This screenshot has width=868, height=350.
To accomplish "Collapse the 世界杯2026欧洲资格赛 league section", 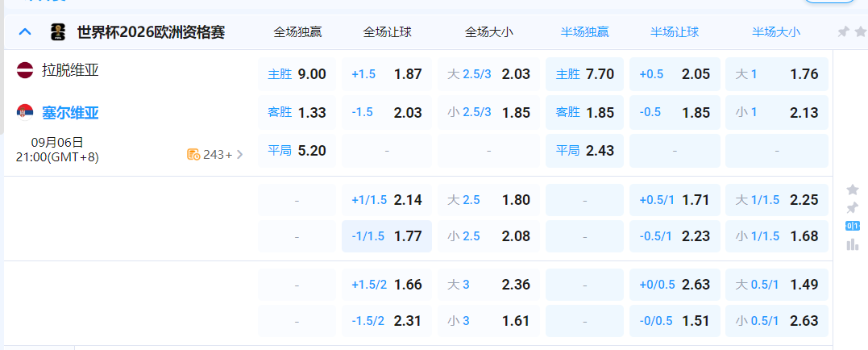I will 26,32.
